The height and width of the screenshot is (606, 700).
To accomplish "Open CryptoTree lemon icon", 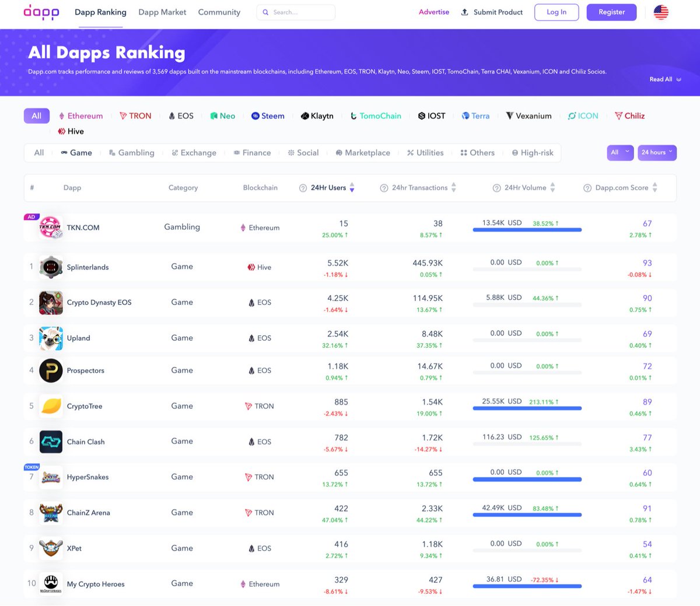I will click(x=51, y=407).
